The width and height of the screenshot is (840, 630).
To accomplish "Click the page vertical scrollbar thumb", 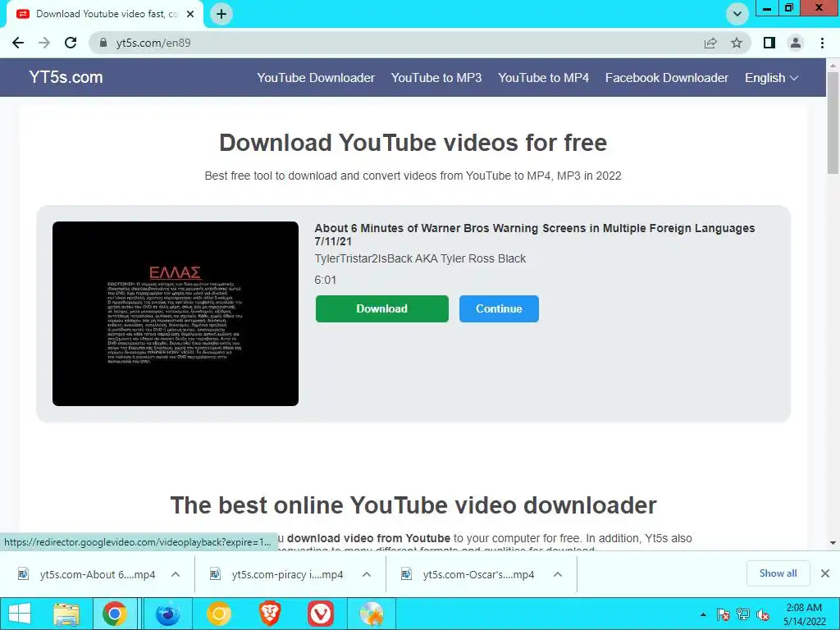I will tap(833, 123).
